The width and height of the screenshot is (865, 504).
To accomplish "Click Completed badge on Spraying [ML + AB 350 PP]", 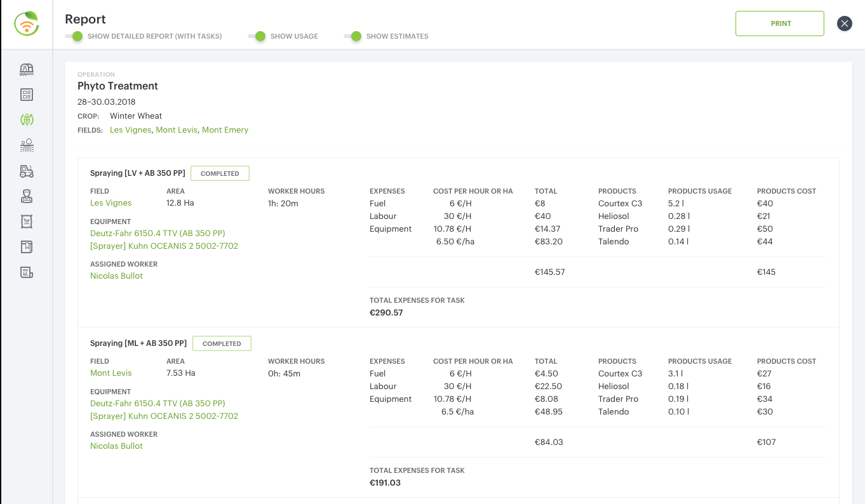I will click(x=222, y=343).
